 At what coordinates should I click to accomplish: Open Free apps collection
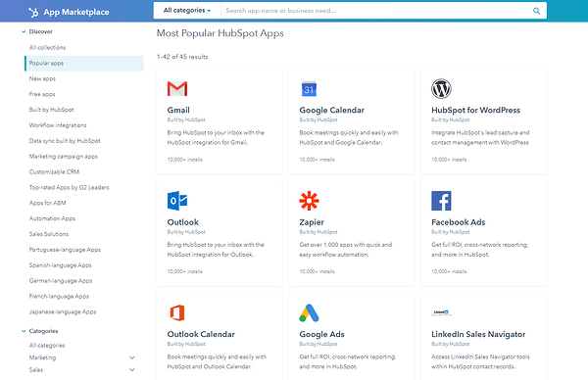coord(42,94)
